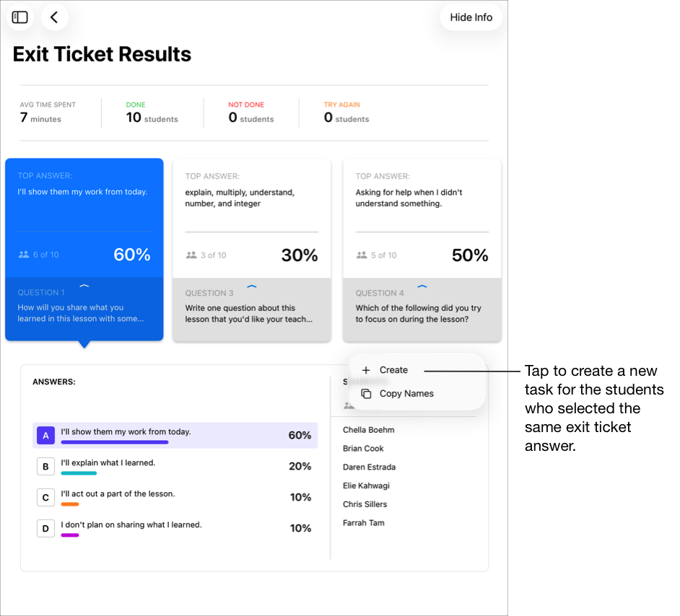
Task: Open the Question 3 results card
Action: click(x=251, y=216)
